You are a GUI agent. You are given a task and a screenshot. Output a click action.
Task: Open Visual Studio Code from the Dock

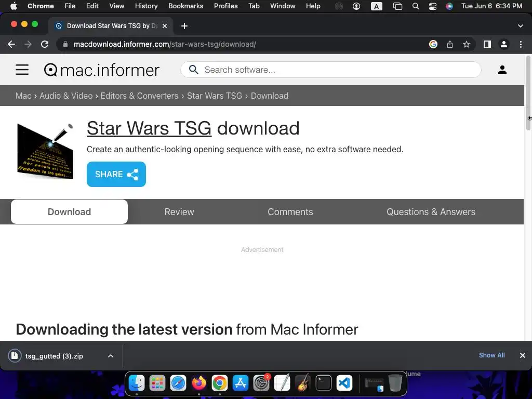coord(344,383)
